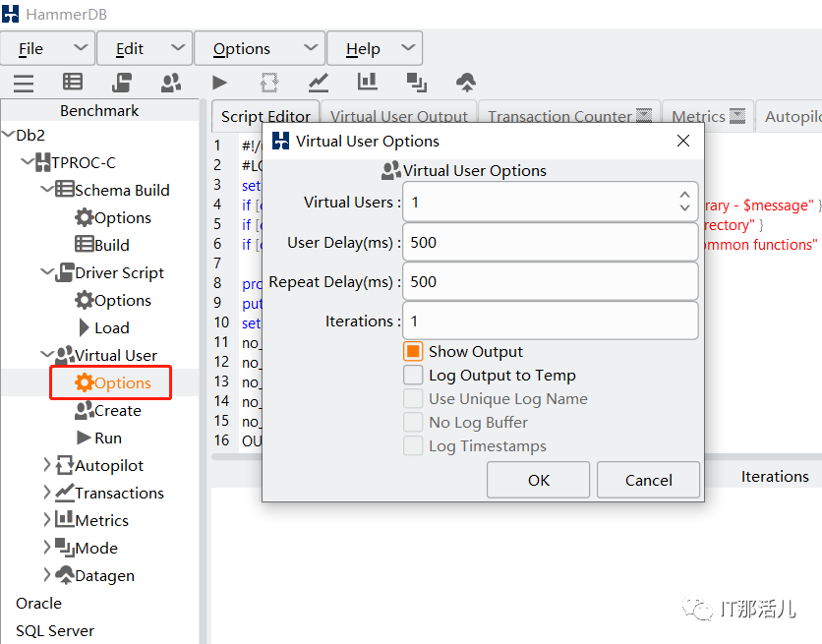Confirm dialog with the OK button
This screenshot has width=822, height=644.
point(539,480)
